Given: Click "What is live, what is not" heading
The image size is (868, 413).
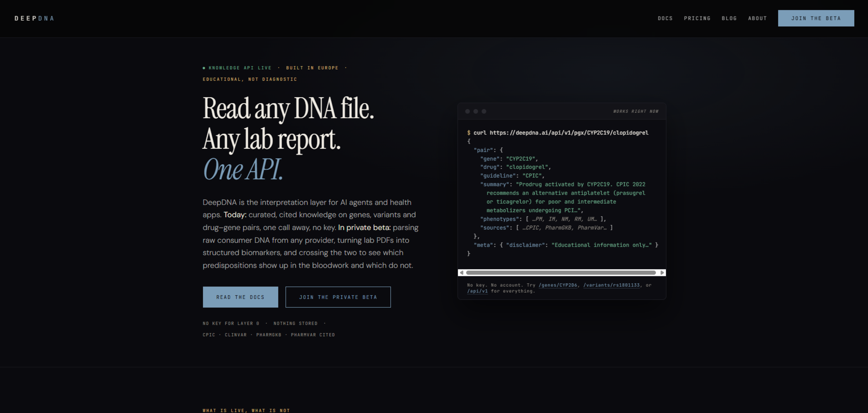Looking at the screenshot, I should coord(246,410).
